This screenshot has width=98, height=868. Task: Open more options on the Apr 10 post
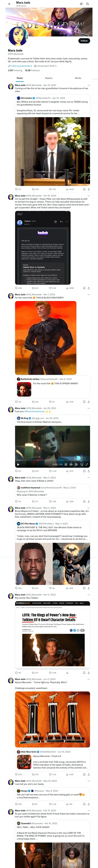click(x=89, y=85)
